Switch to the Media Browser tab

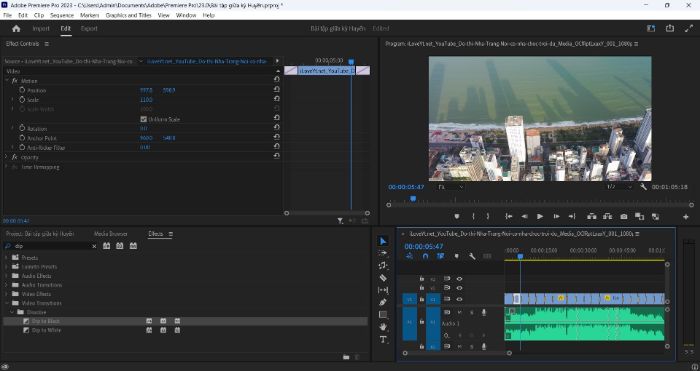pyautogui.click(x=111, y=233)
